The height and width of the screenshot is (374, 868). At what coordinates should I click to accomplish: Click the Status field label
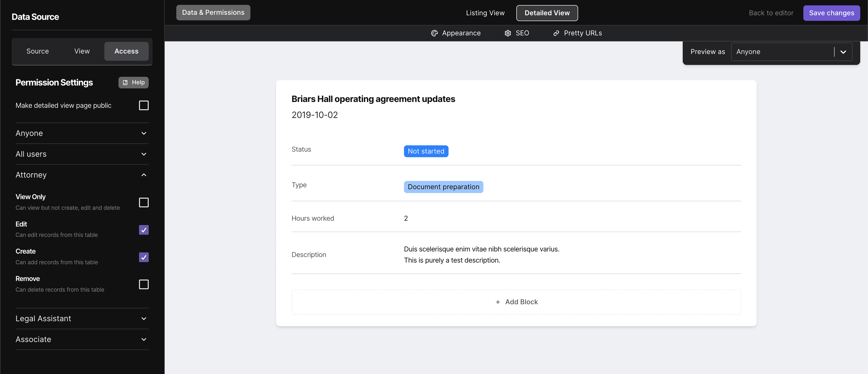point(301,149)
